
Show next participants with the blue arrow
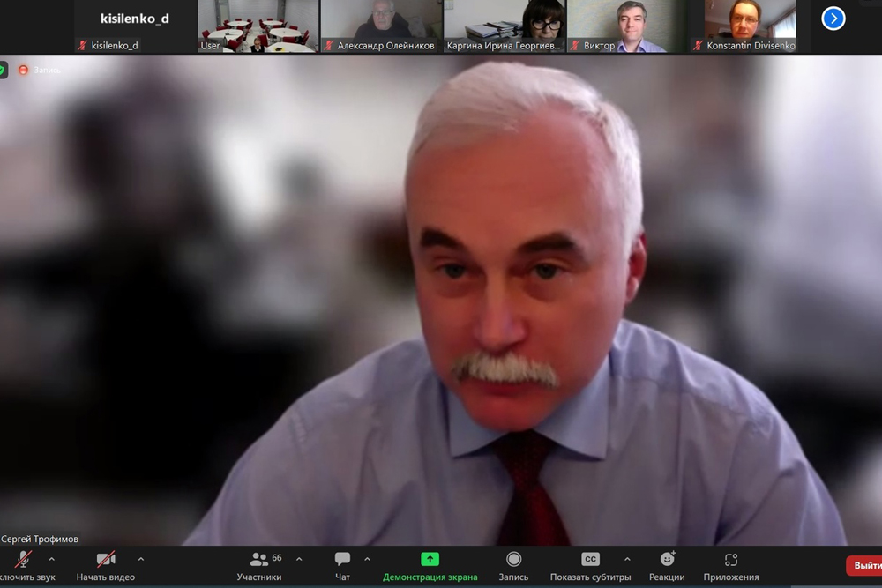[x=833, y=19]
